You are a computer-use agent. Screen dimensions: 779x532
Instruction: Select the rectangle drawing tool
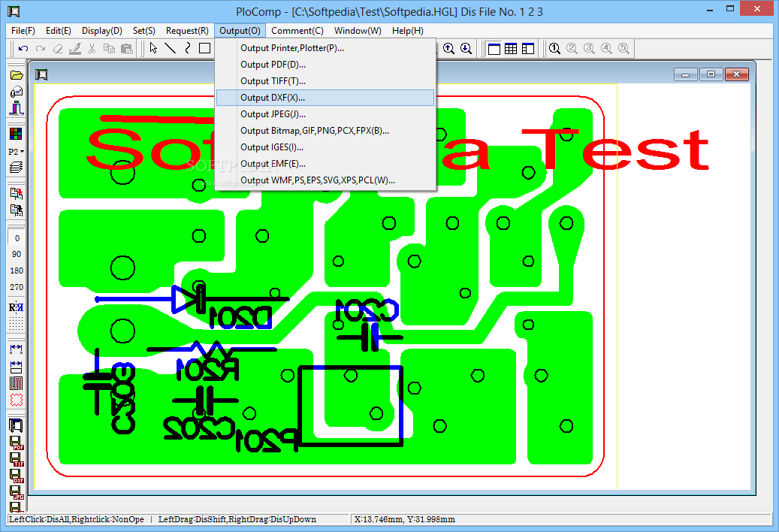pos(204,48)
